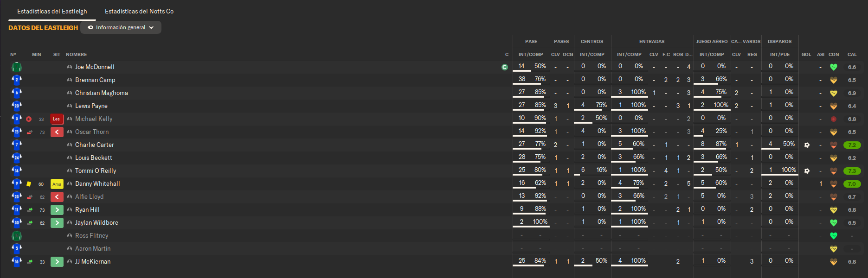Select Louis Beckett's 6.2 rating
The height and width of the screenshot is (278, 868).
point(852,158)
